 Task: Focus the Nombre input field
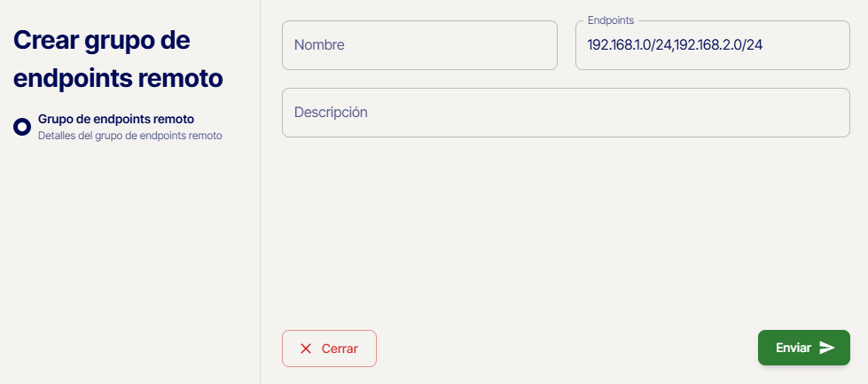(419, 45)
